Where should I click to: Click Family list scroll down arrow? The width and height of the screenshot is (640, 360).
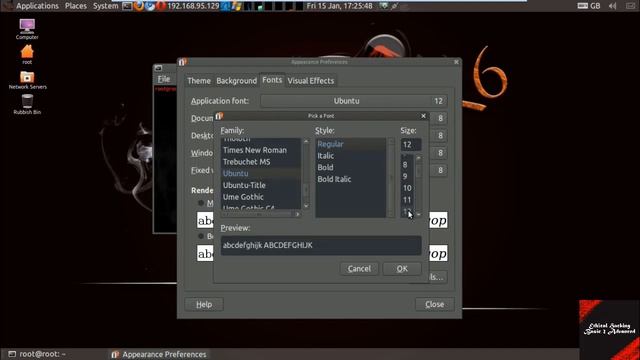[306, 206]
